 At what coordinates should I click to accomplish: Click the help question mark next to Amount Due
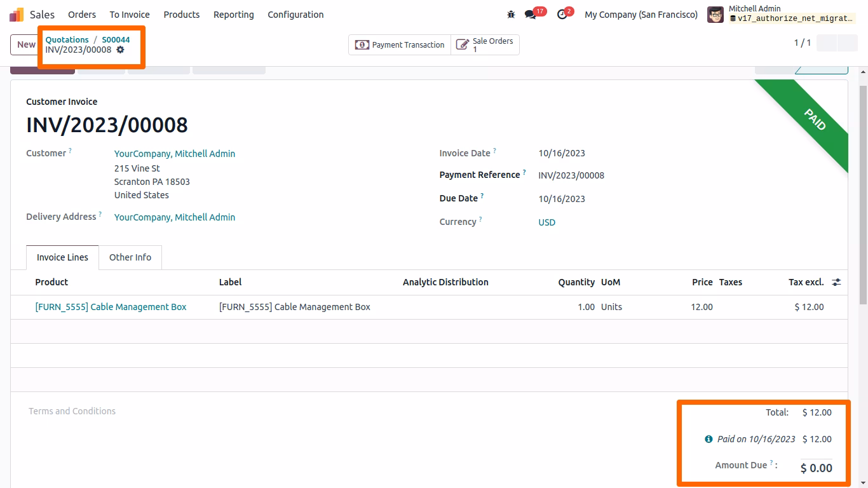pyautogui.click(x=772, y=463)
